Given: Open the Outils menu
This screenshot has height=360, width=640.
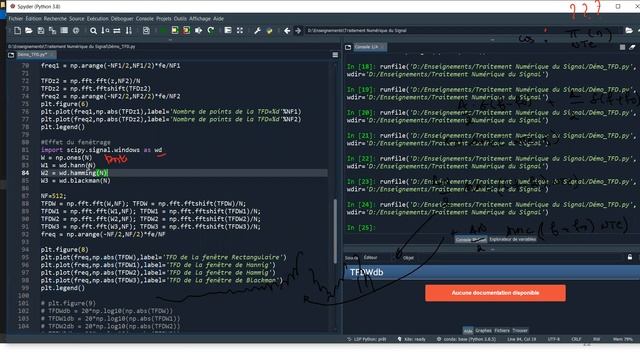Looking at the screenshot, I should (180, 19).
